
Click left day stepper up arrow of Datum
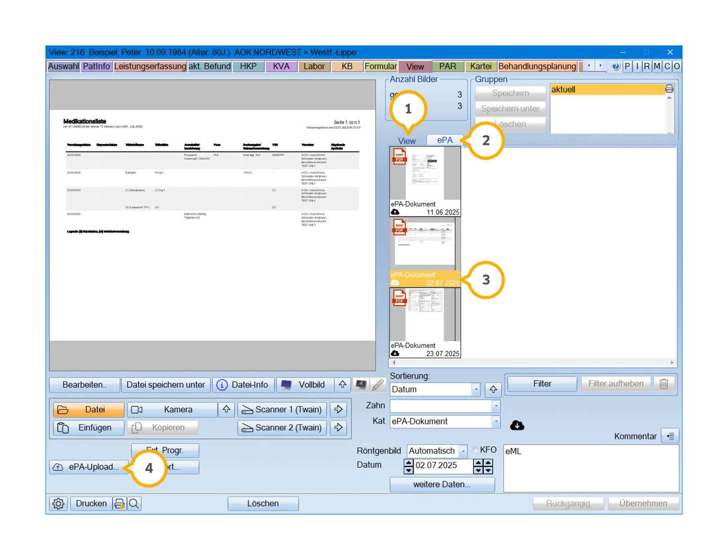pos(409,463)
